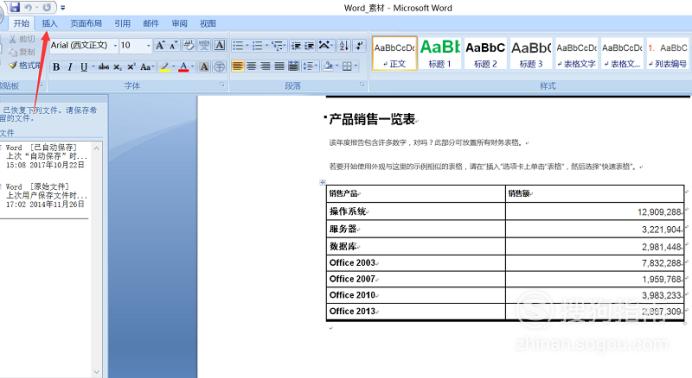Apply distributed alignment

[x=293, y=67]
